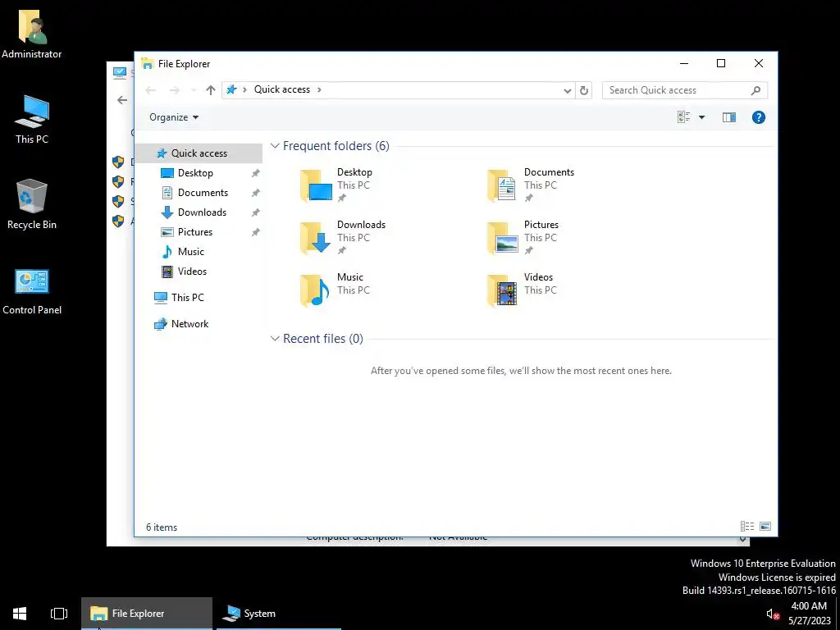Select This PC desktop icon

pos(32,119)
